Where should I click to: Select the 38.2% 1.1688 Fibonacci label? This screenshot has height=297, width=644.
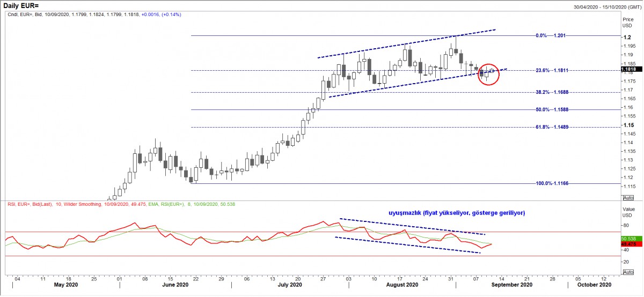[552, 92]
